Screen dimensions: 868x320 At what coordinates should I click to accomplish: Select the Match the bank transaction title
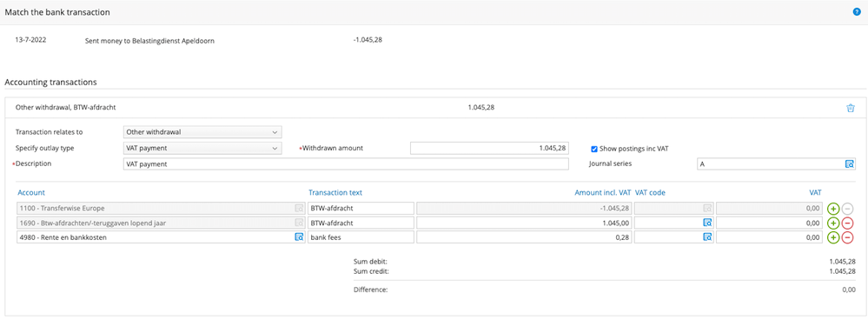[57, 12]
